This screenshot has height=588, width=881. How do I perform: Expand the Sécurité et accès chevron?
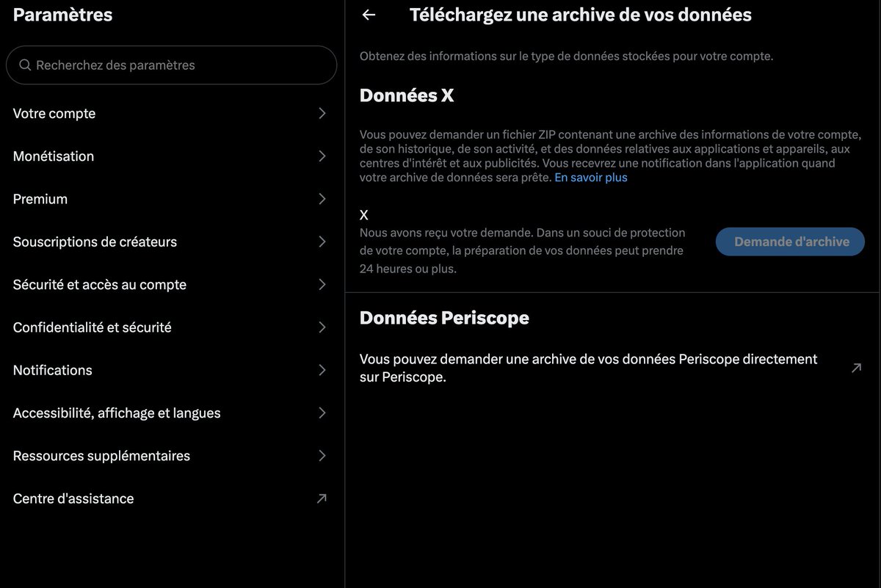pos(322,285)
